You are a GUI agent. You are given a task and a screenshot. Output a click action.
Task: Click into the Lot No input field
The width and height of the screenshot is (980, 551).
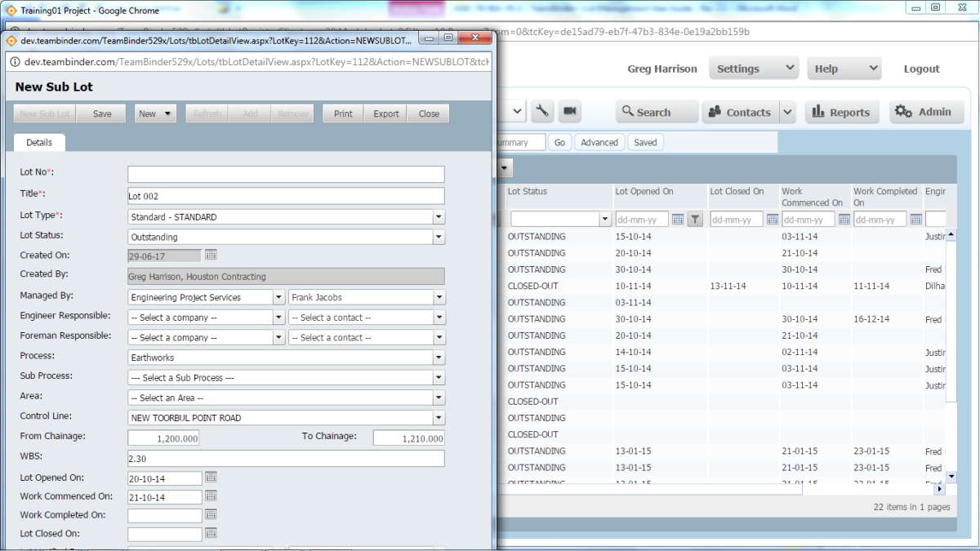click(286, 175)
